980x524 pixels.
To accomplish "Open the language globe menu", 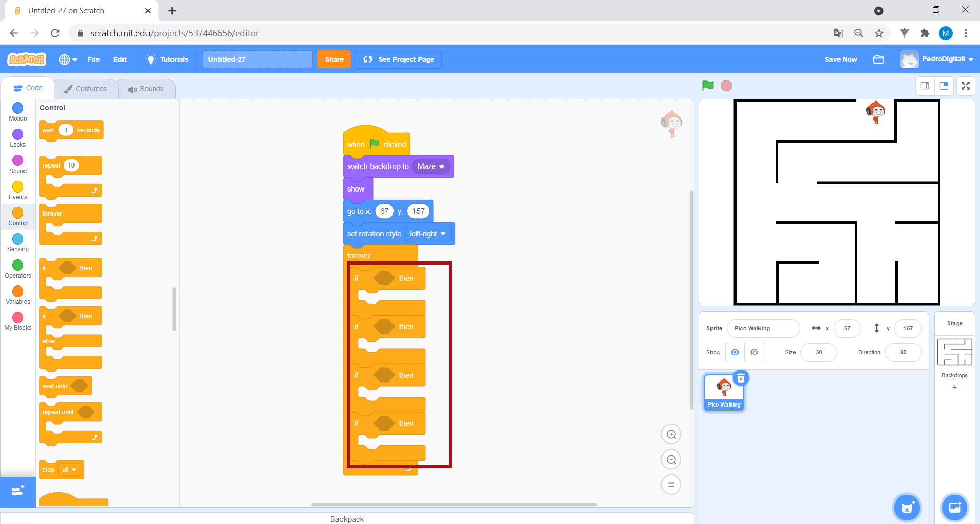I will [68, 59].
